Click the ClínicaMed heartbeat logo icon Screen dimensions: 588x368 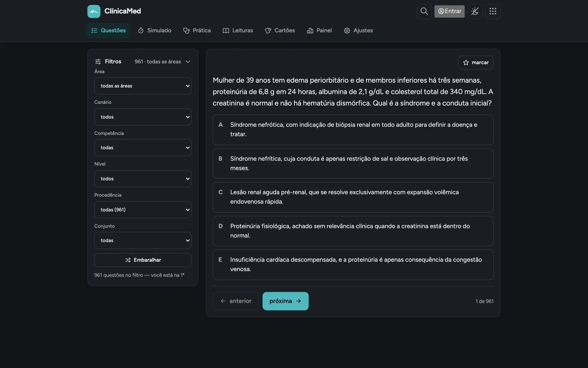pyautogui.click(x=94, y=11)
